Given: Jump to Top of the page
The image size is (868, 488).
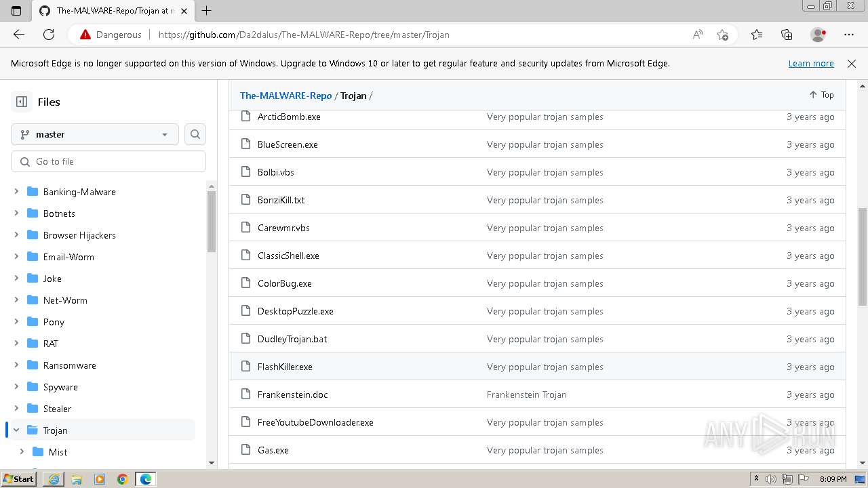Looking at the screenshot, I should [821, 95].
